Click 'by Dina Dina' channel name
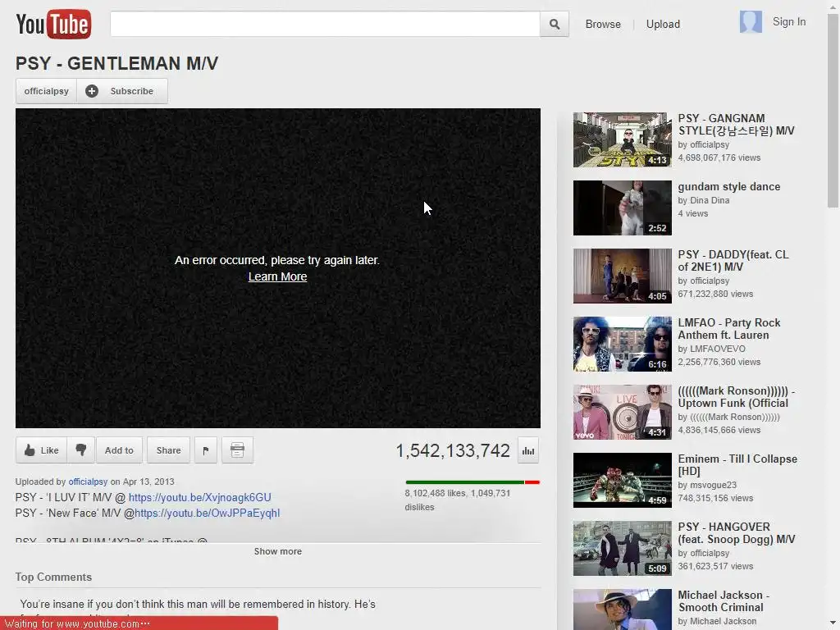This screenshot has width=840, height=630. [x=703, y=200]
